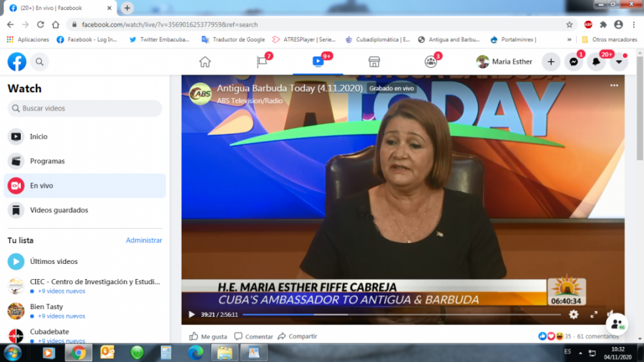This screenshot has width=644, height=362.
Task: Click the Buscar videos search field
Action: 84,109
